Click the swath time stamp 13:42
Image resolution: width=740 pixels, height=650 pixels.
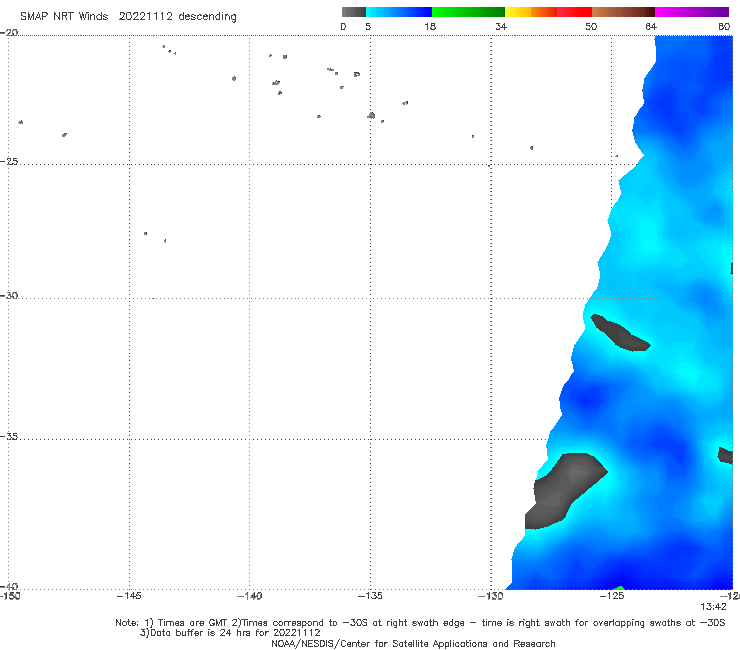[x=713, y=607]
